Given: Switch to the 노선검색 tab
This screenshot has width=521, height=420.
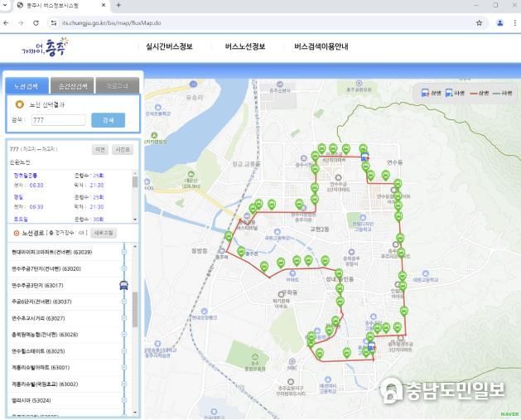Looking at the screenshot, I should coord(26,86).
